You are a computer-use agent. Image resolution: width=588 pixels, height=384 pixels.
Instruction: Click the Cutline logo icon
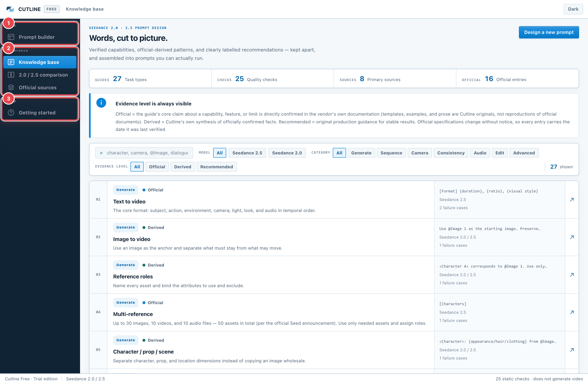point(10,9)
